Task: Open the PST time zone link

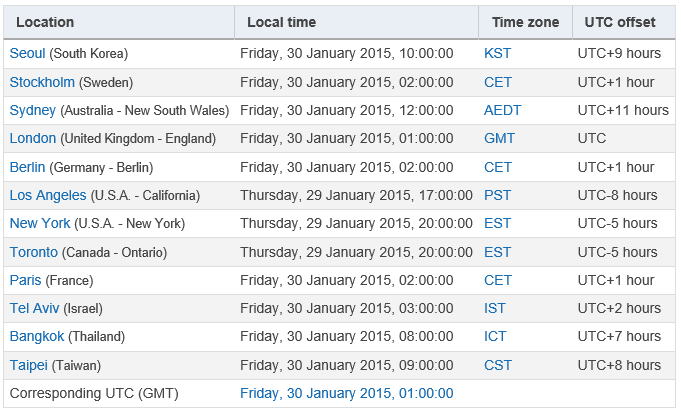Action: pyautogui.click(x=498, y=196)
